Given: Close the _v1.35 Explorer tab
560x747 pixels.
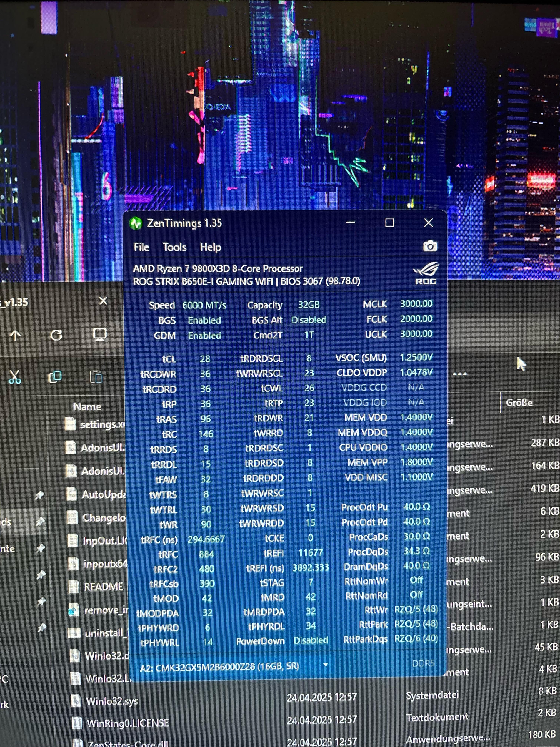Looking at the screenshot, I should (x=103, y=301).
